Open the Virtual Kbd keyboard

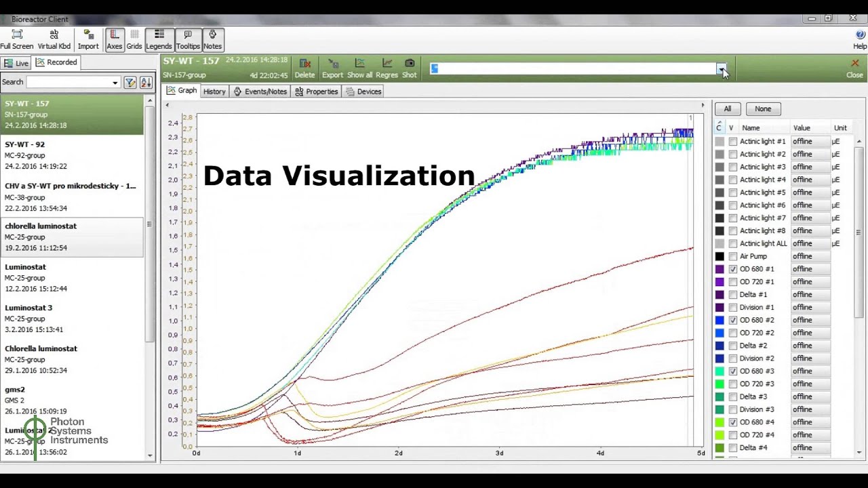tap(54, 39)
